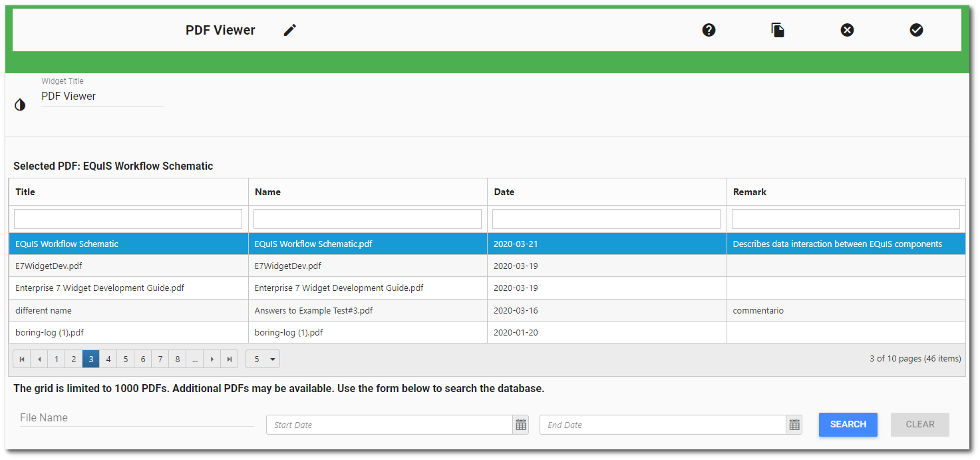Jump to page 8 in pager
The width and height of the screenshot is (980, 460).
tap(177, 359)
